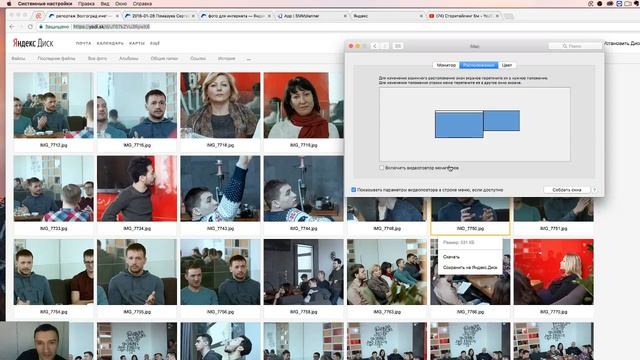Open Альбомы section
640x360 pixels.
coord(129,59)
